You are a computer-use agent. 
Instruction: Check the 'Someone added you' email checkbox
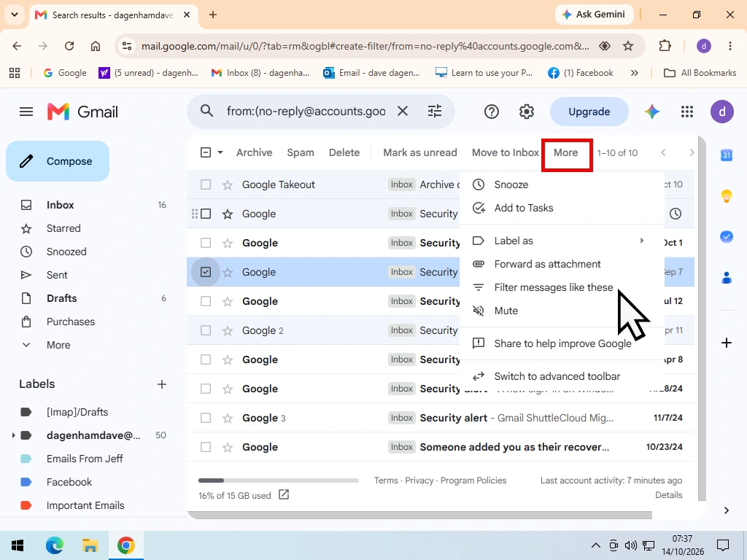coord(206,447)
